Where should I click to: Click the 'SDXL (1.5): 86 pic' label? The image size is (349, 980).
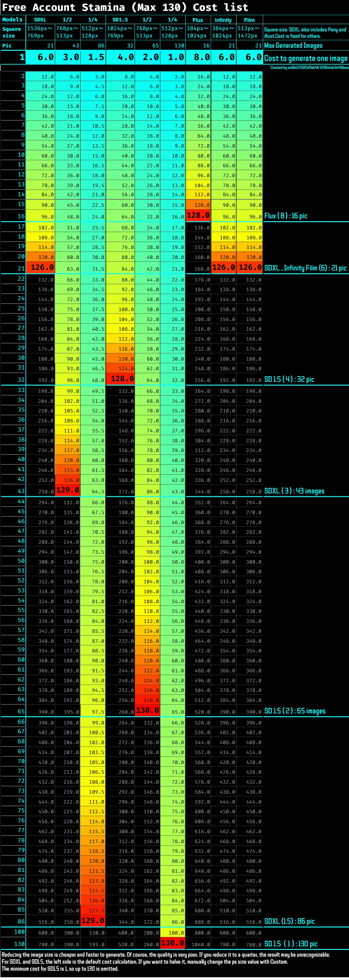tap(289, 921)
